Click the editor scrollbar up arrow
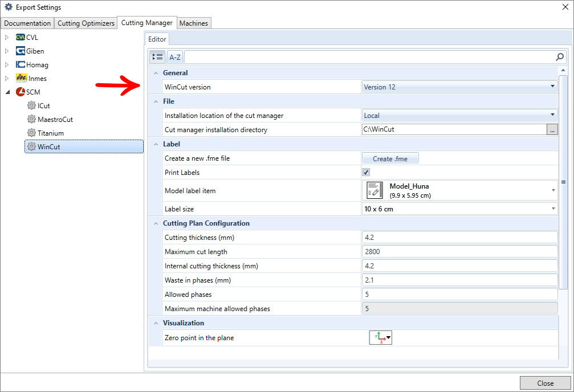This screenshot has height=392, width=574. pyautogui.click(x=563, y=70)
